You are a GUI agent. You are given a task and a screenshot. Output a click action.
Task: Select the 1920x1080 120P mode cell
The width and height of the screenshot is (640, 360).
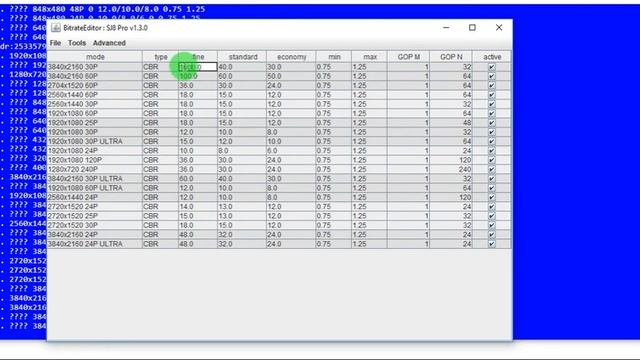click(95, 160)
